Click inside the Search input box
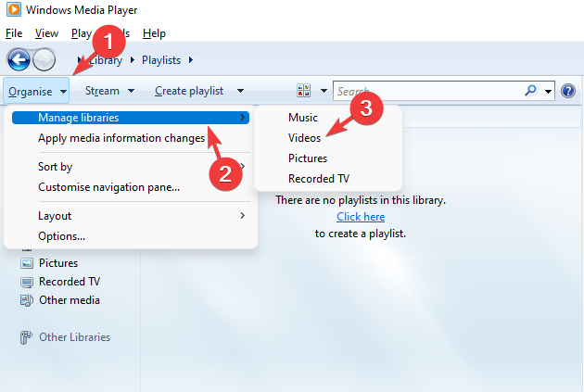The image size is (584, 392). 428,91
